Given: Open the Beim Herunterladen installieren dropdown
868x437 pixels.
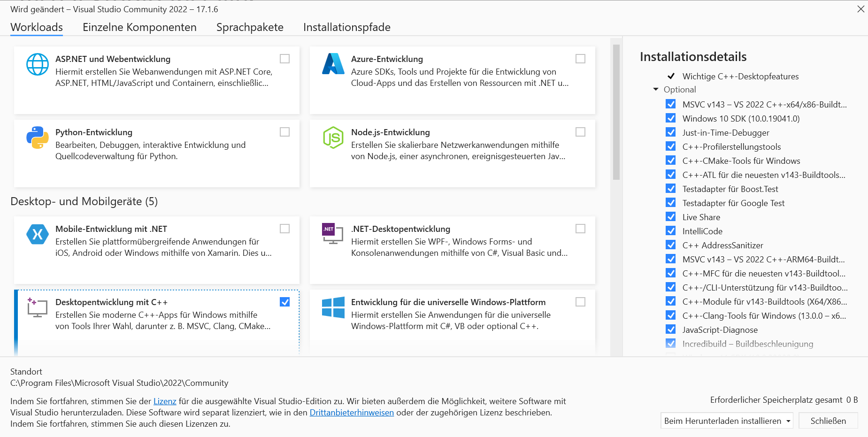Looking at the screenshot, I should (x=727, y=421).
